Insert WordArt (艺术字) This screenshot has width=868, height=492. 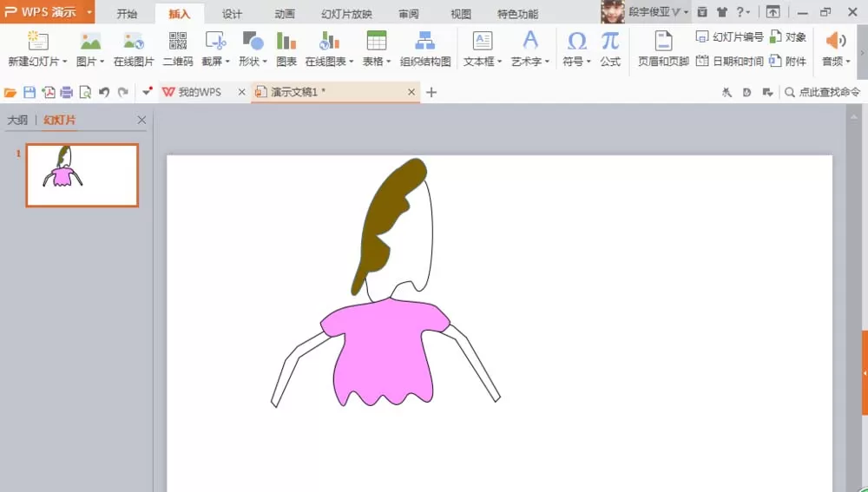529,41
